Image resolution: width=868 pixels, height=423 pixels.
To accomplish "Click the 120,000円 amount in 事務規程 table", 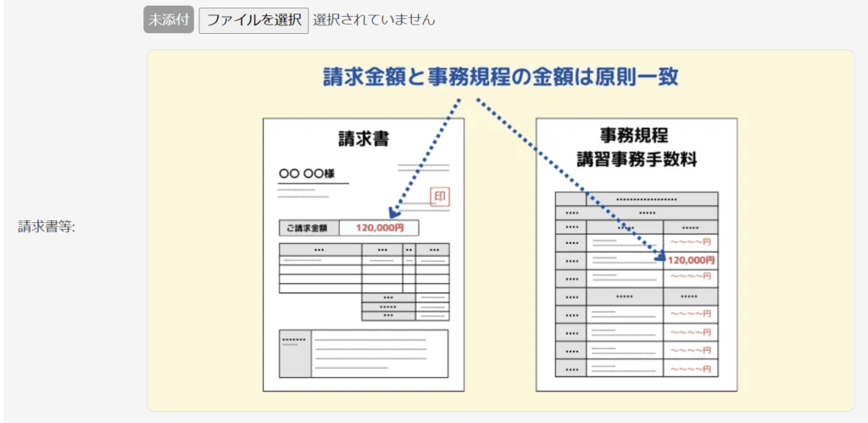I will point(691,260).
